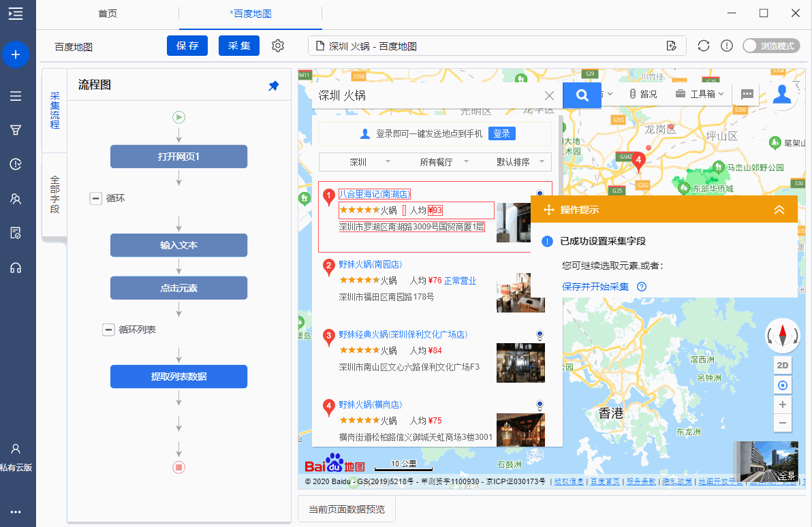Click 保存并开始采集 link

tap(595, 287)
